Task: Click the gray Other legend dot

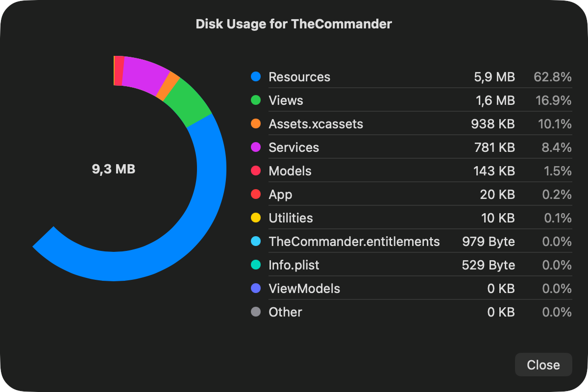Action: 256,312
